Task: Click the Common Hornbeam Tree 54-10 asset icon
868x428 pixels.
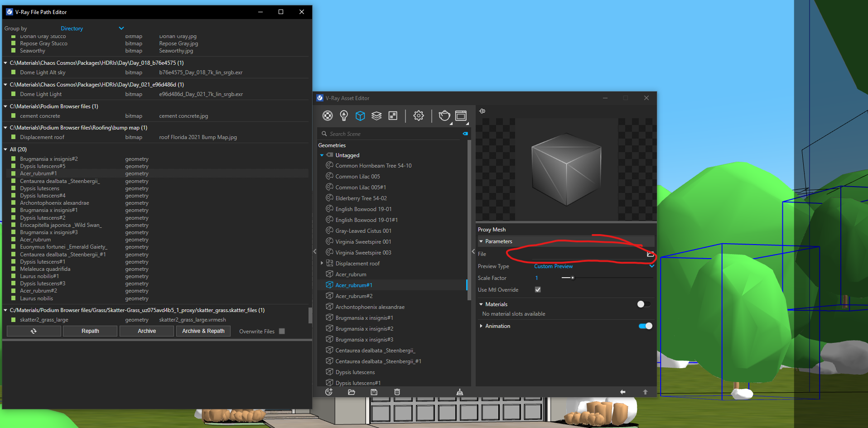Action: pyautogui.click(x=330, y=165)
